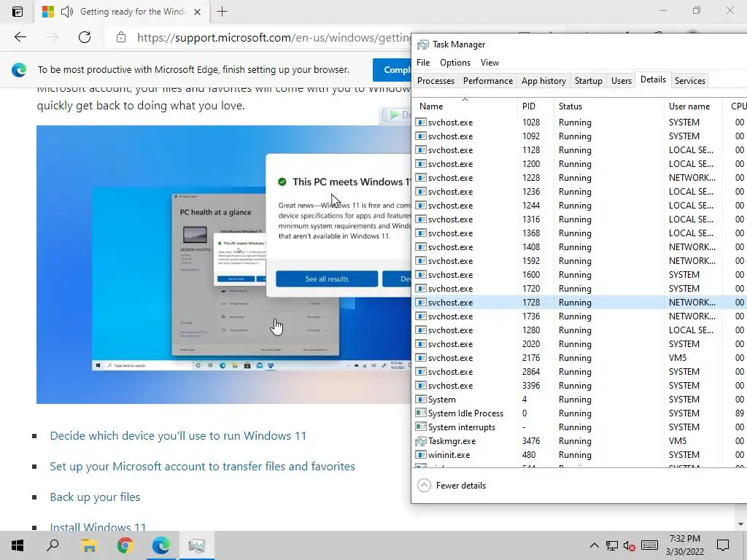Refresh the Edge page
747x560 pixels.
85,37
